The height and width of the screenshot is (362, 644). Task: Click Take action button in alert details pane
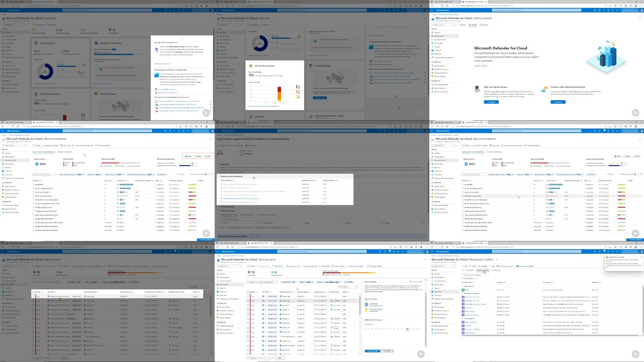[387, 351]
